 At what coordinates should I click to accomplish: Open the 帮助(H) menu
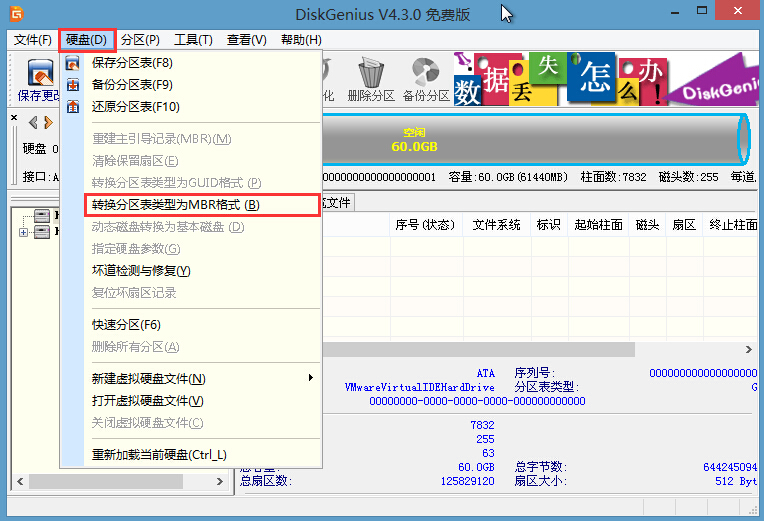tap(301, 40)
